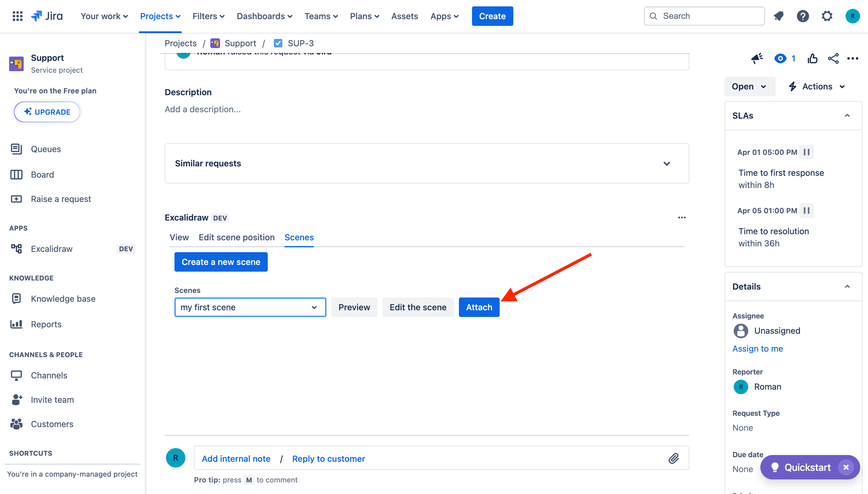The width and height of the screenshot is (868, 494).
Task: Click Support in the breadcrumb
Action: pyautogui.click(x=240, y=43)
